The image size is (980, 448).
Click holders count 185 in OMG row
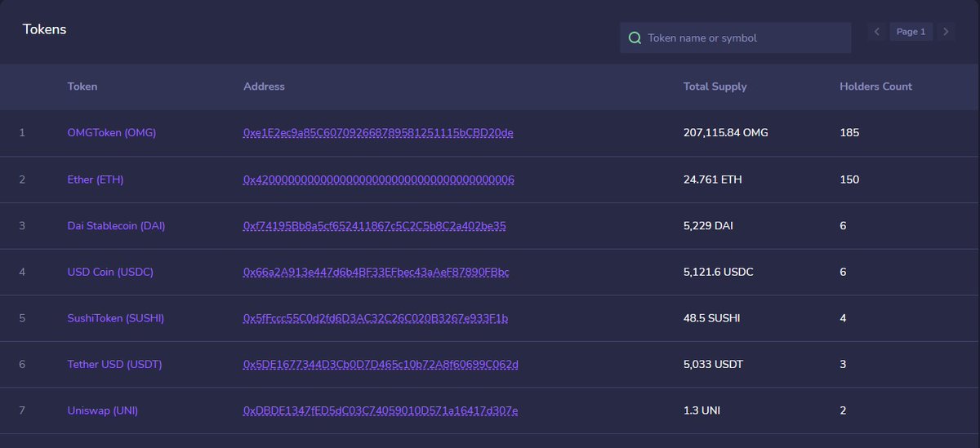(849, 132)
